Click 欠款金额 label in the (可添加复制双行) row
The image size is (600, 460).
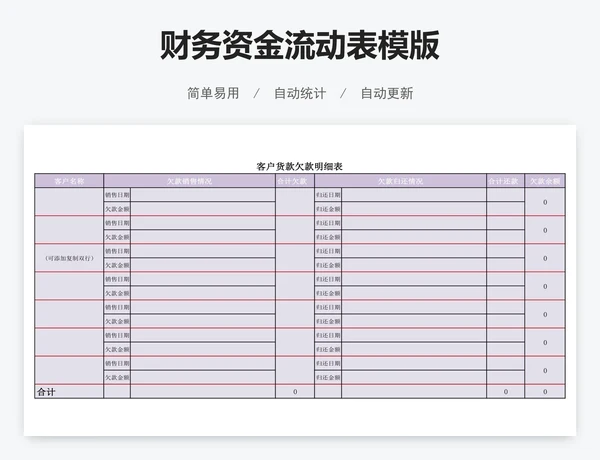tap(117, 265)
